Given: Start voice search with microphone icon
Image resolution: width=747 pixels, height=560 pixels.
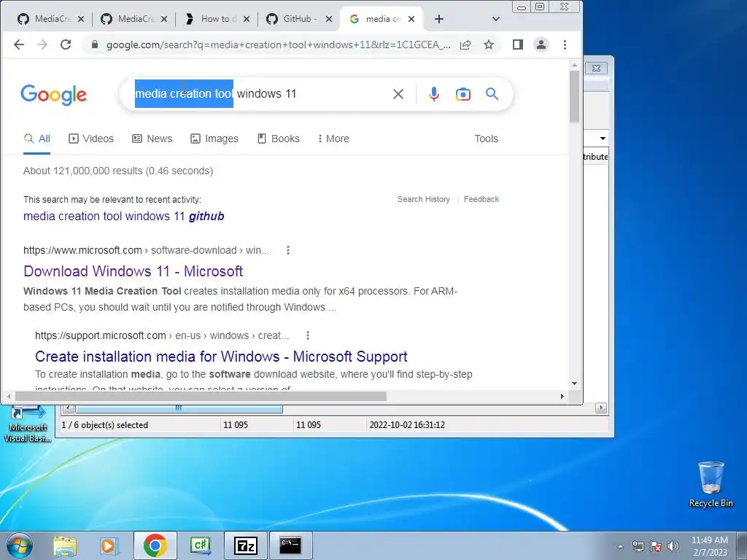Looking at the screenshot, I should pyautogui.click(x=433, y=94).
